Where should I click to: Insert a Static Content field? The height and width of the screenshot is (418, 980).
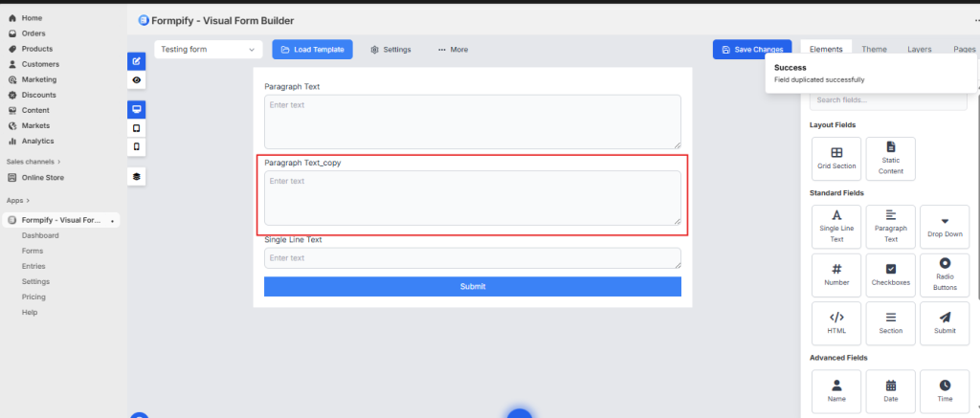coord(890,158)
